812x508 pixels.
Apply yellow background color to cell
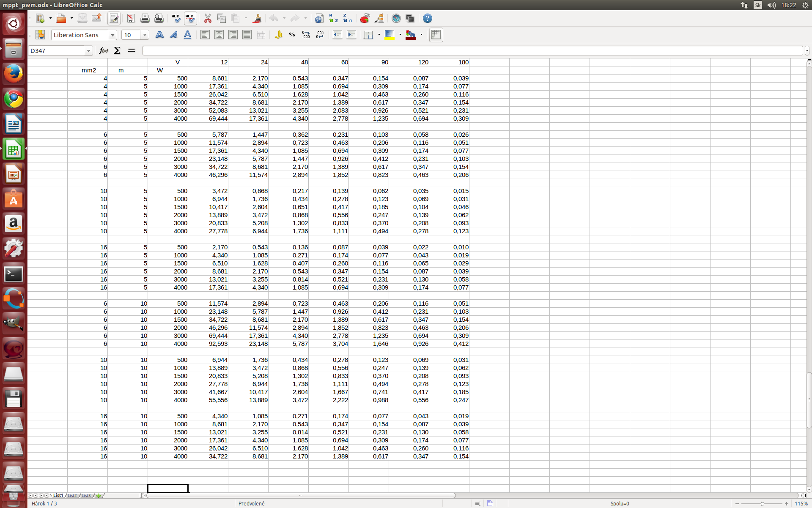tap(390, 35)
